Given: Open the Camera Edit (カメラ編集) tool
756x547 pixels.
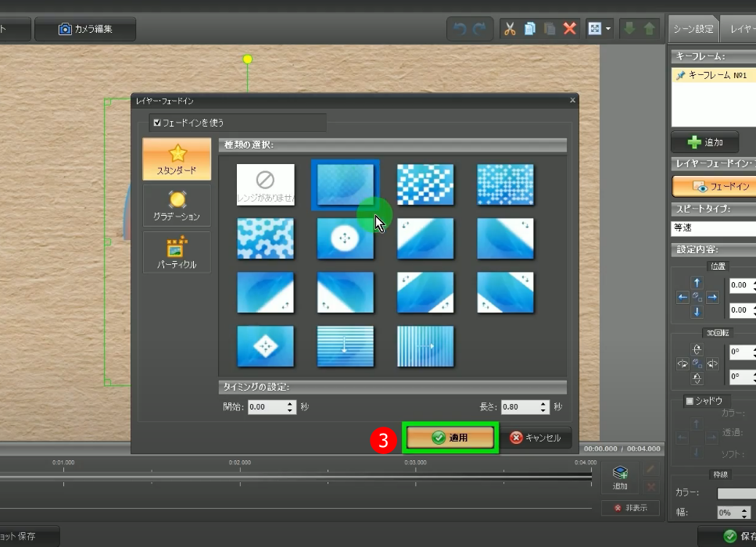Looking at the screenshot, I should coord(85,29).
